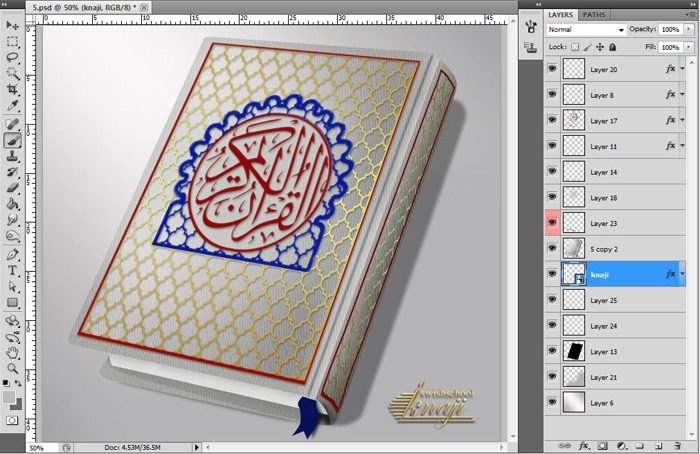Screen dimensions: 700x454
Task: Pick the Zoom tool in toolbar
Action: 13,368
